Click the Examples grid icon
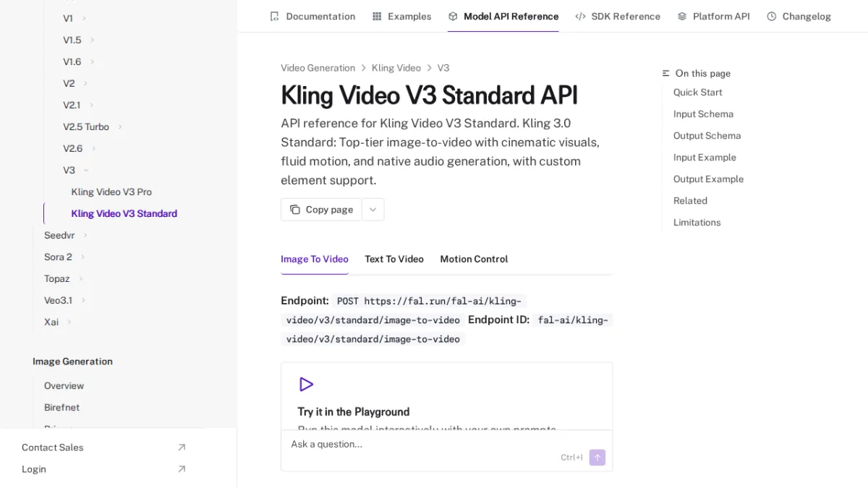Viewport: 868px width, 488px height. click(377, 16)
